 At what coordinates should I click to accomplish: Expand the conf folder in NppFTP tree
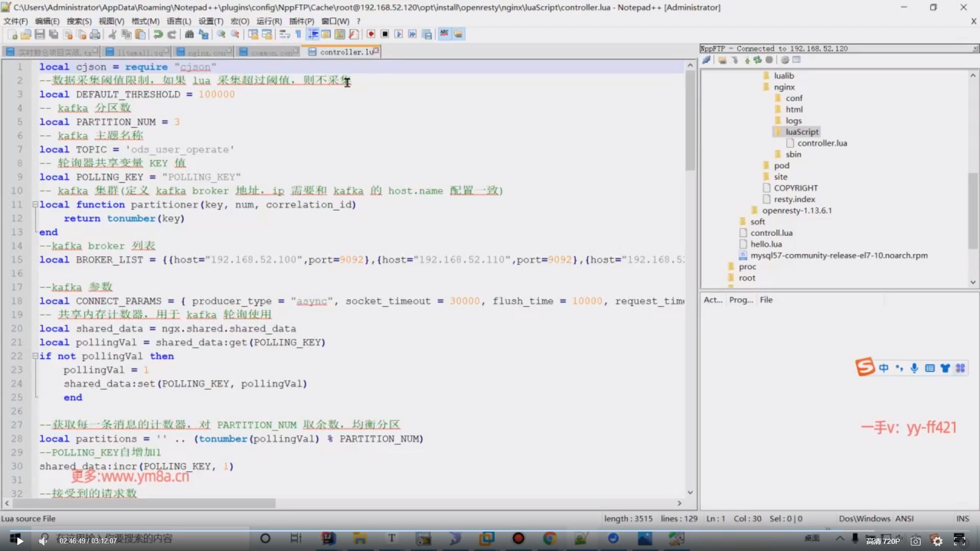(x=794, y=98)
